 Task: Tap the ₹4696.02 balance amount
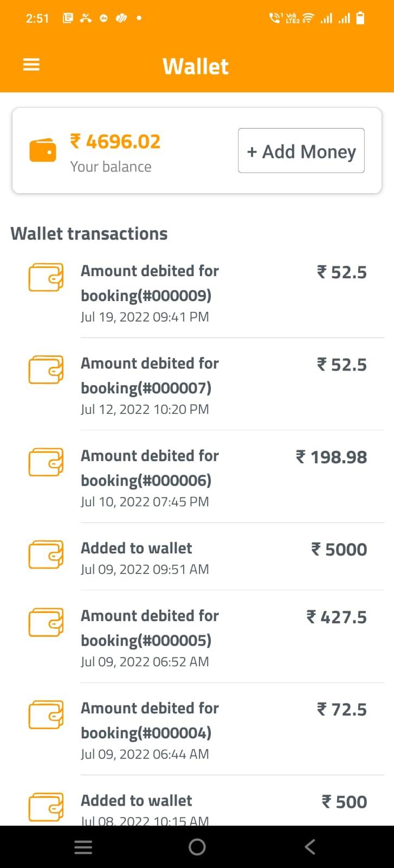pyautogui.click(x=115, y=142)
